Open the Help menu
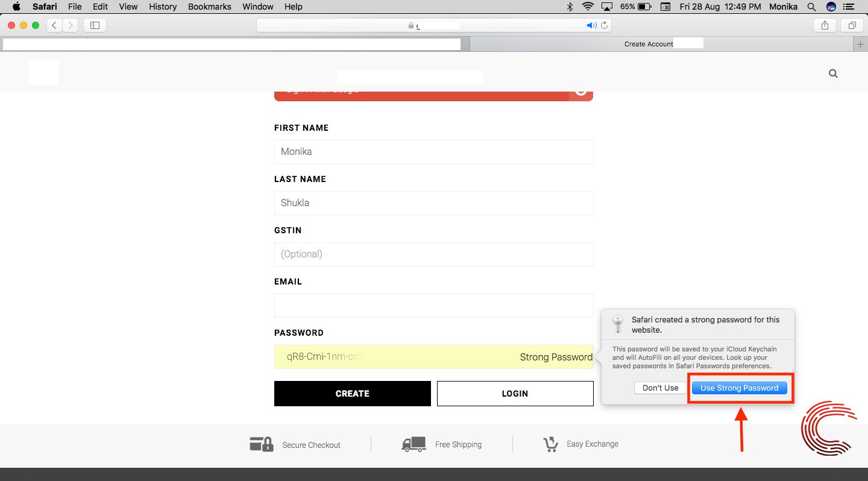Viewport: 868px width, 481px height. click(294, 7)
